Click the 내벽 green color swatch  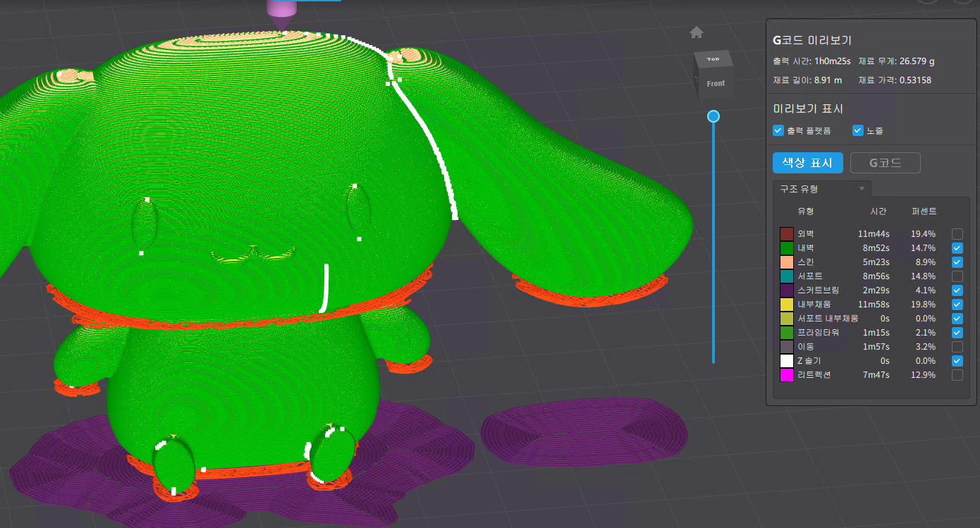(x=787, y=248)
